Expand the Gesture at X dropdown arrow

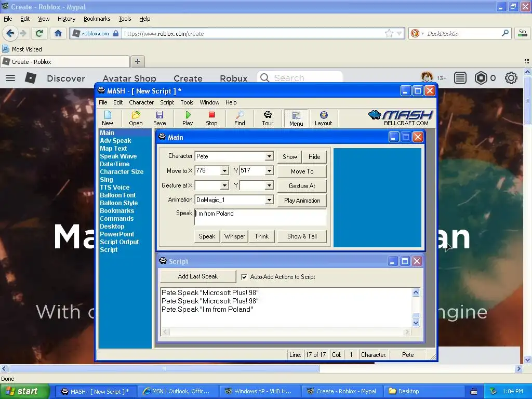point(224,185)
